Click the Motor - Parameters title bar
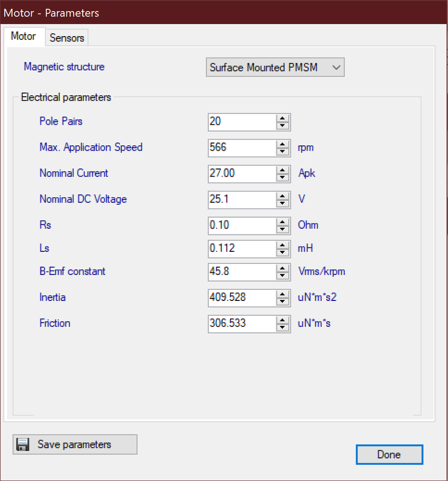 [x=223, y=13]
